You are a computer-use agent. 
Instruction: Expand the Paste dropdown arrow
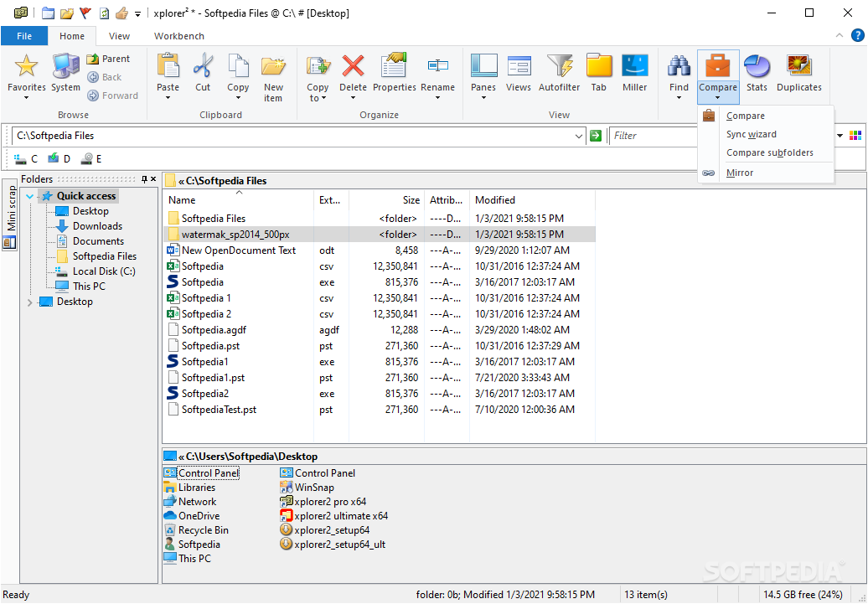tap(168, 99)
